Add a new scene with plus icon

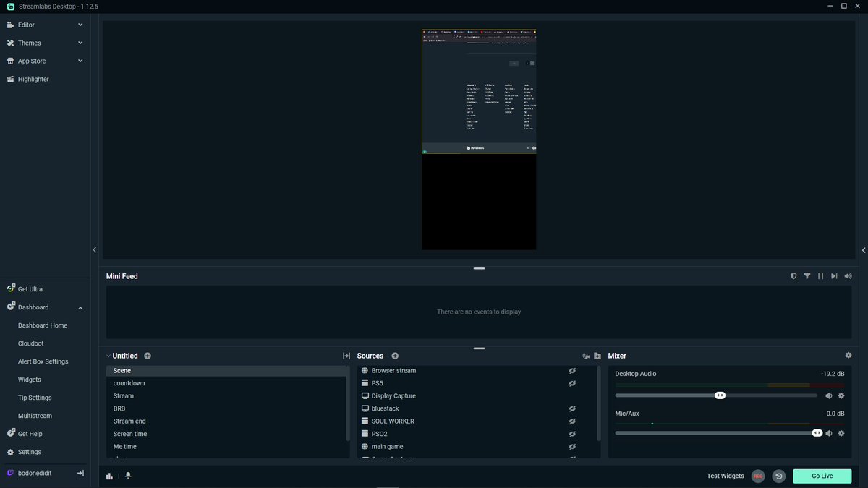coord(148,356)
